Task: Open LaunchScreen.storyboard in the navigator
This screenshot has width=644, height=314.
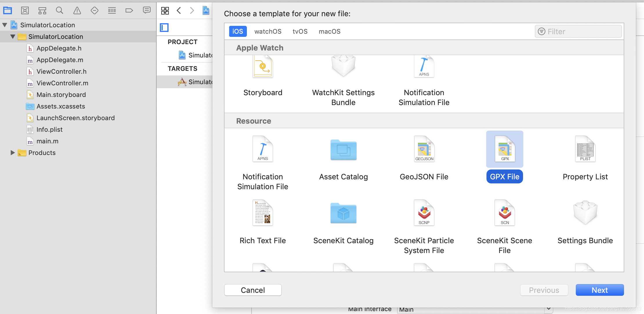Action: click(x=75, y=118)
